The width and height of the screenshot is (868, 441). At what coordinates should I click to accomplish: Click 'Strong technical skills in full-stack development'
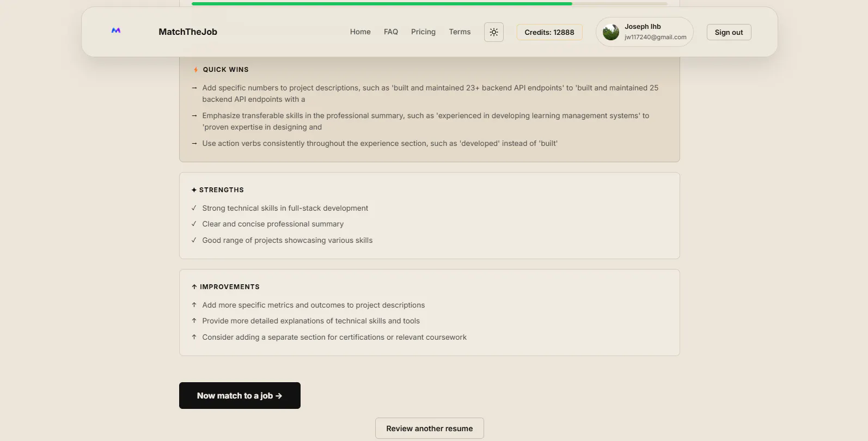tap(285, 208)
